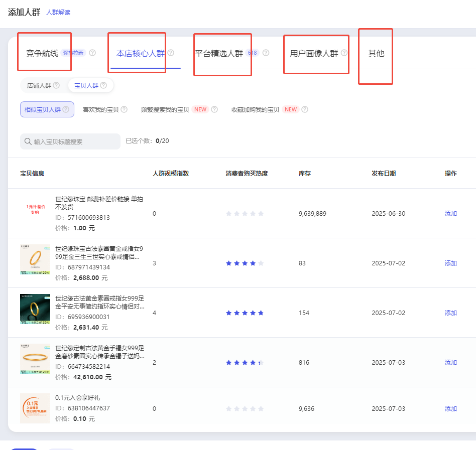
Task: Click help icon next to 竞争航线
Action: 92,53
